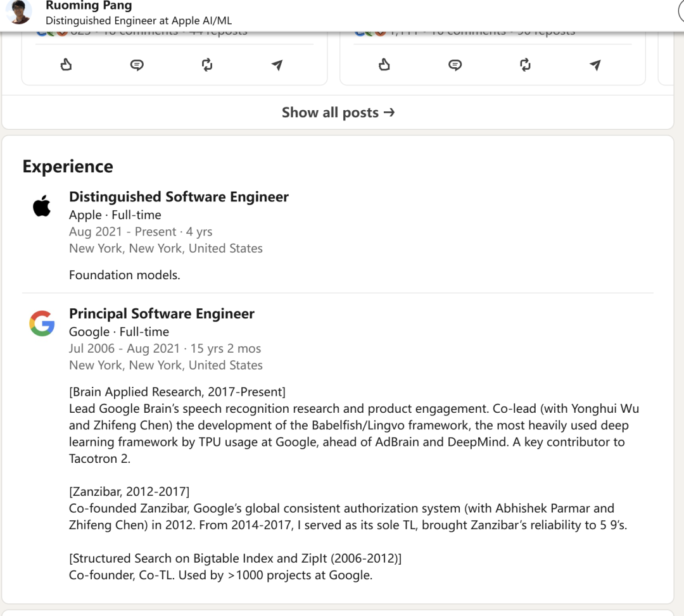Screen dimensions: 684x616
Task: Repost the left post
Action: click(x=207, y=65)
